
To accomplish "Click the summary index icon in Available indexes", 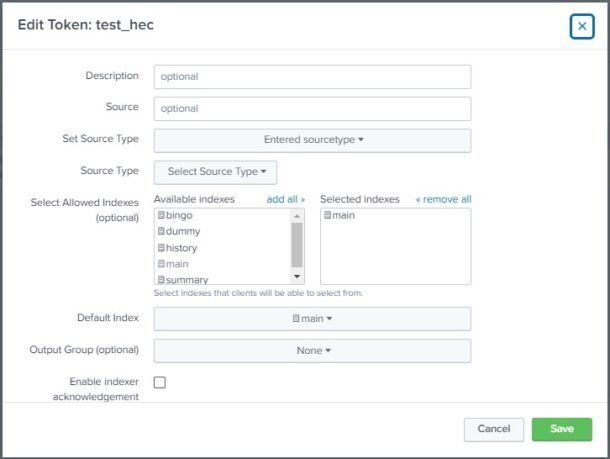I will point(161,280).
